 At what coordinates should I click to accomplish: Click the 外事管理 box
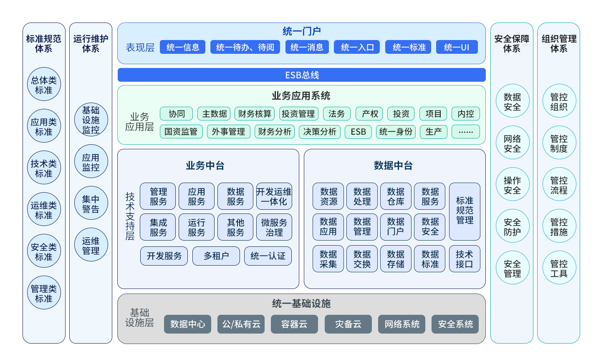click(228, 132)
